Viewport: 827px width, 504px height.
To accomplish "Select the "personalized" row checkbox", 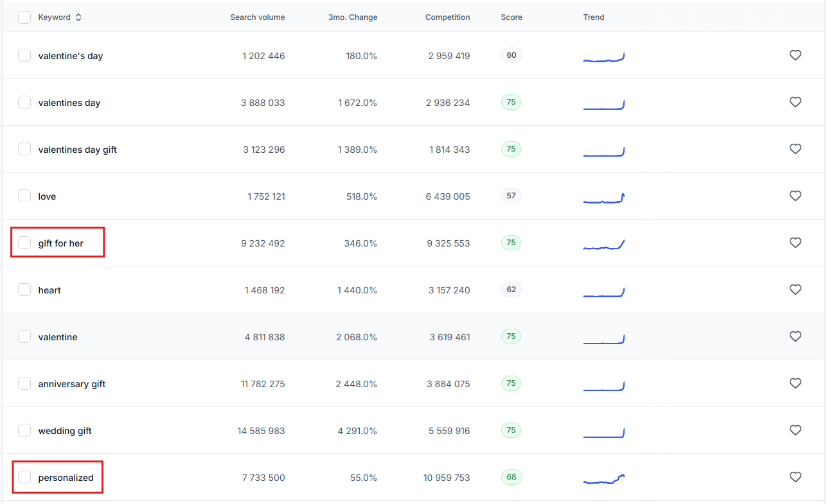I will (x=24, y=477).
